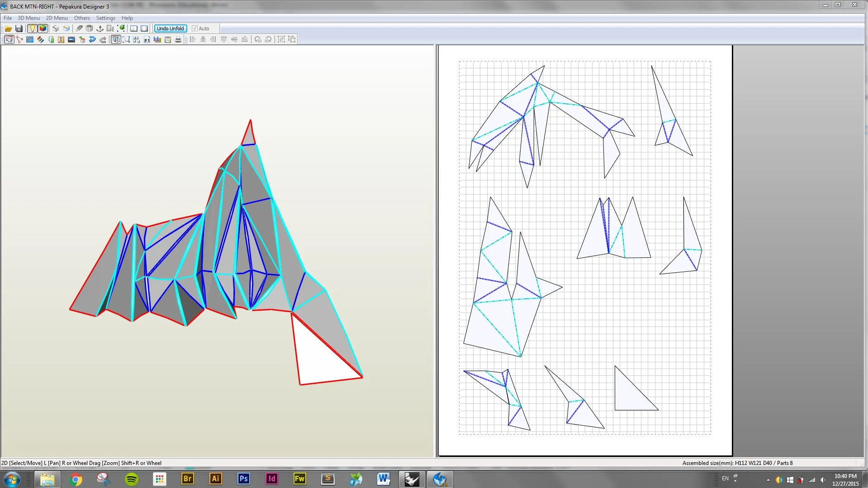The image size is (868, 488).
Task: Click the Undo Unfold button
Action: coord(171,28)
